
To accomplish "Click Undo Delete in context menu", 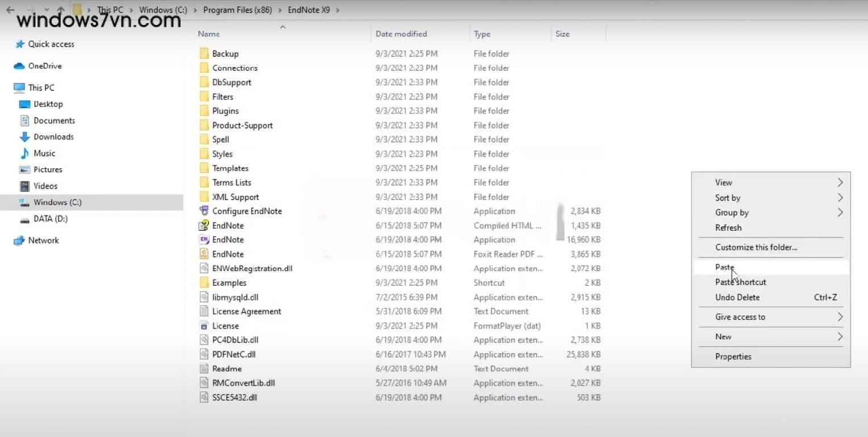I will [x=737, y=297].
